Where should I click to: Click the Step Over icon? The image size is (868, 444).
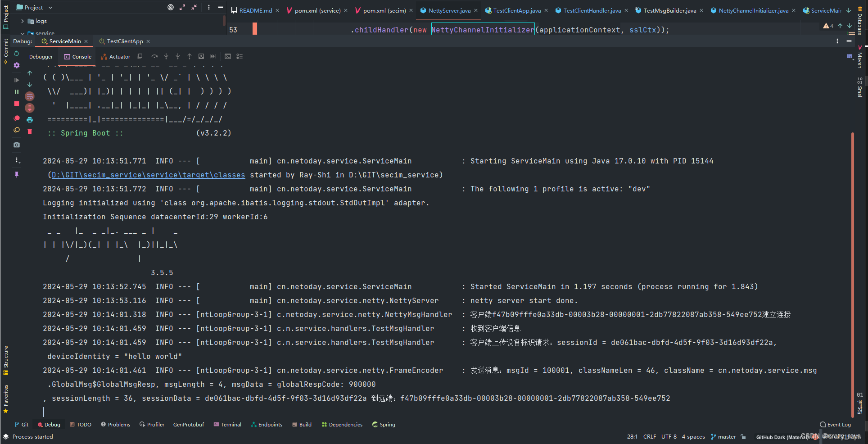154,56
